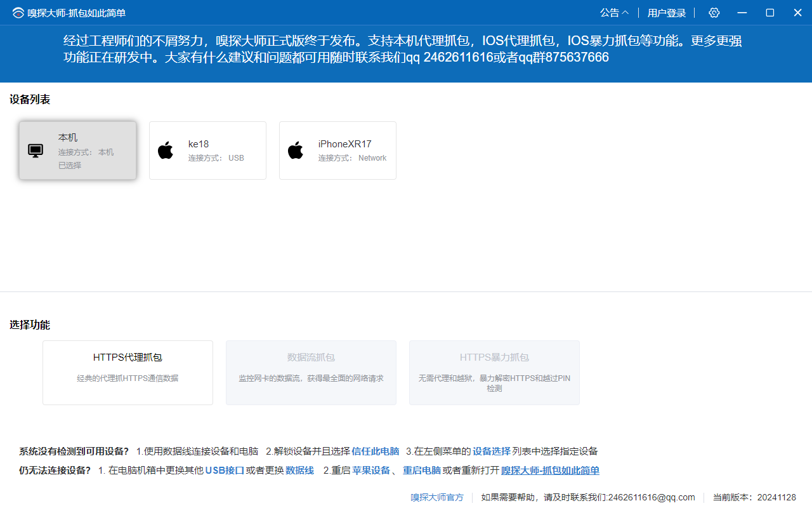The width and height of the screenshot is (812, 508).
Task: Click the 设备列表 section heading
Action: pos(30,99)
